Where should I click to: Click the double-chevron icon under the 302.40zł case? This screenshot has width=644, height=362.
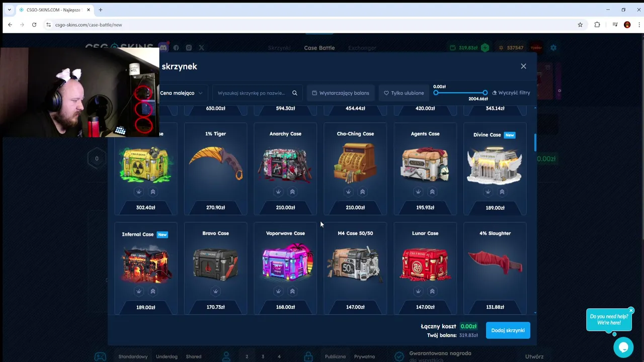coord(153,192)
